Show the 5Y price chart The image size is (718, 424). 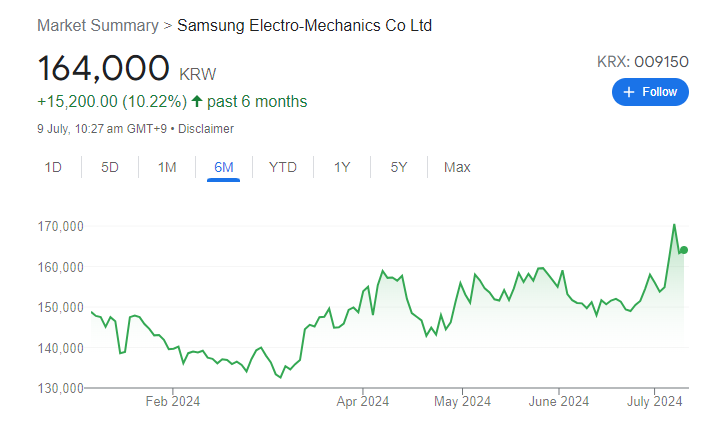399,167
